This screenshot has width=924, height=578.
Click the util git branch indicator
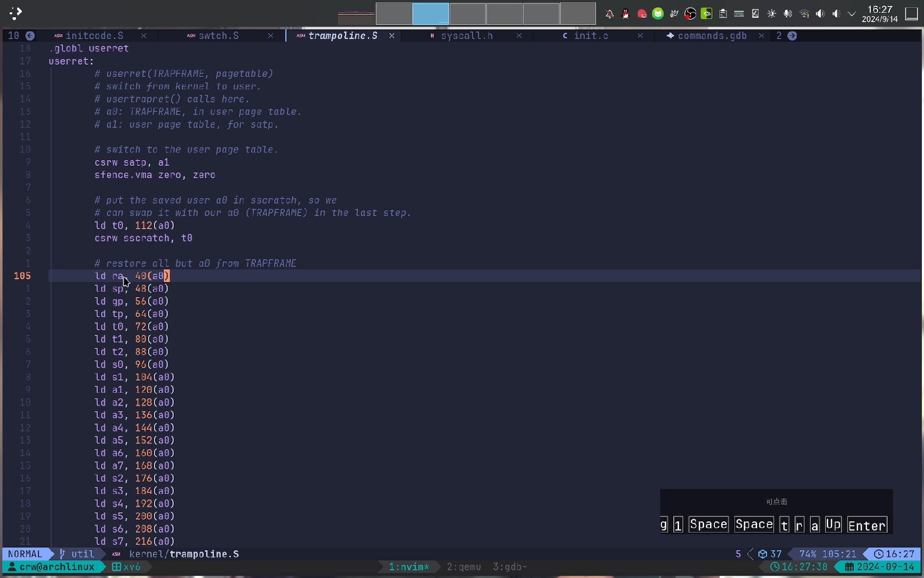tap(78, 554)
